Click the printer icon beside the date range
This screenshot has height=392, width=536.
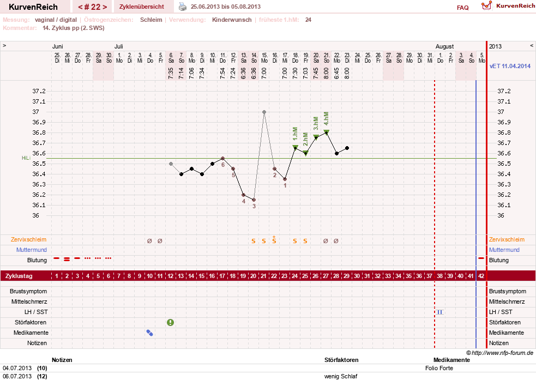(183, 7)
